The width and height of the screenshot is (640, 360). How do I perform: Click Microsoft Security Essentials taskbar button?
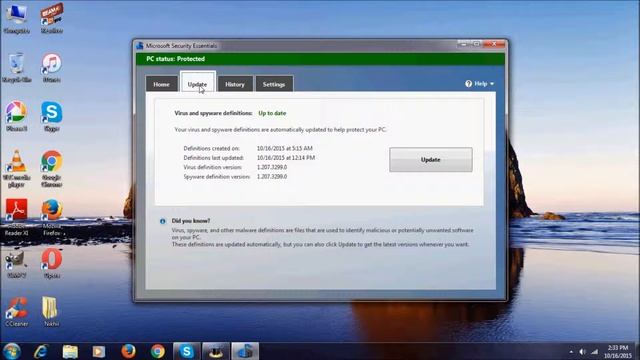[245, 351]
